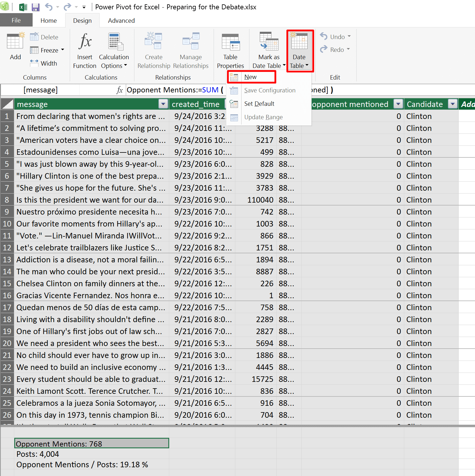Click the Add Column header
This screenshot has height=476, width=475.
pos(467,104)
